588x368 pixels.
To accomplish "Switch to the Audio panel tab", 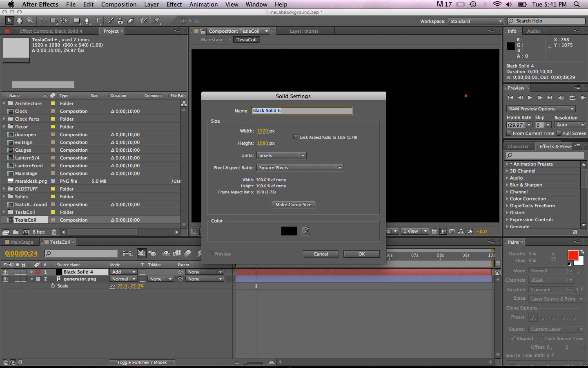I will click(x=533, y=31).
